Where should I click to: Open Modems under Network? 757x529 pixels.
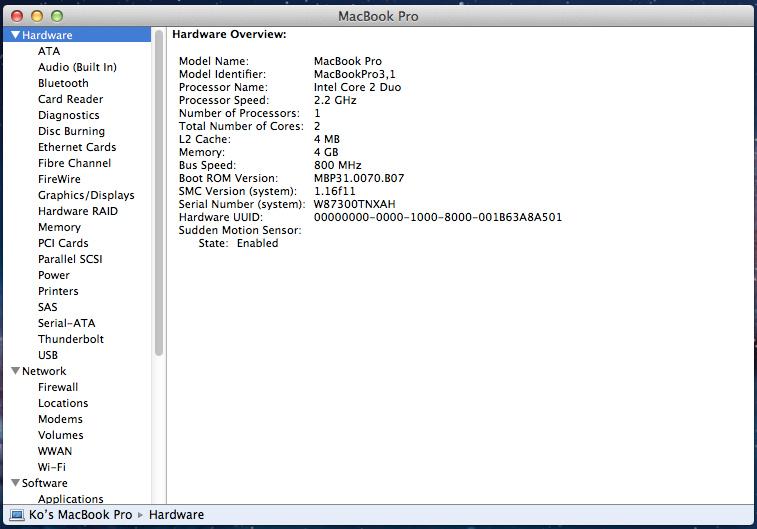coord(60,418)
